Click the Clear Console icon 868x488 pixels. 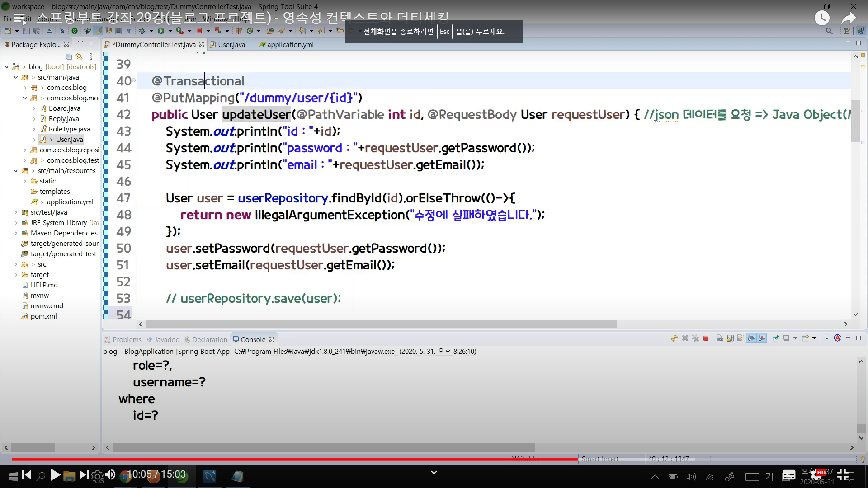(720, 338)
